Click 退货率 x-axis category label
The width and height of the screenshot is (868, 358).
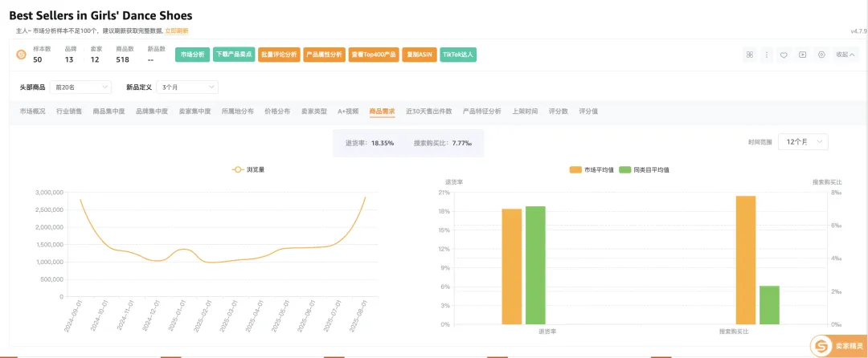coord(547,332)
